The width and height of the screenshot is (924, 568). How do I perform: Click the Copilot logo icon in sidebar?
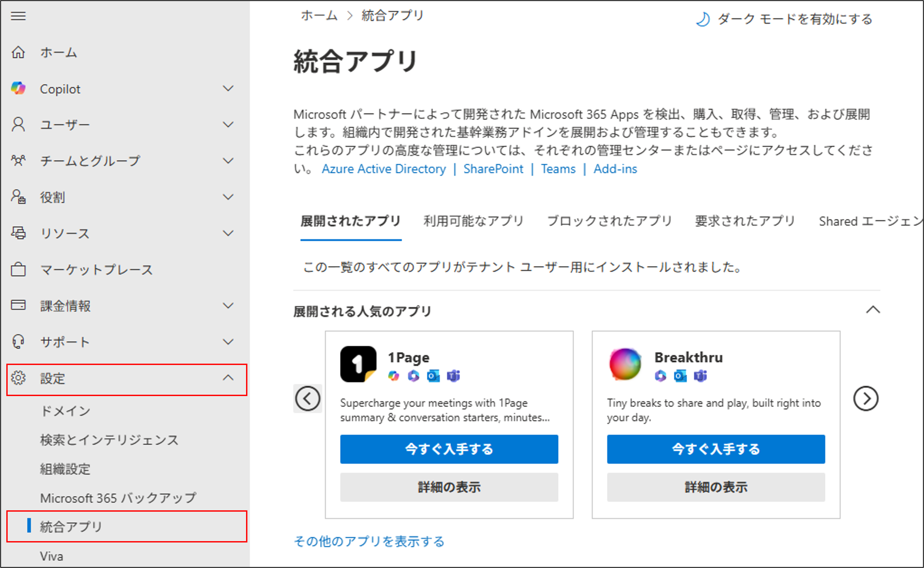18,88
